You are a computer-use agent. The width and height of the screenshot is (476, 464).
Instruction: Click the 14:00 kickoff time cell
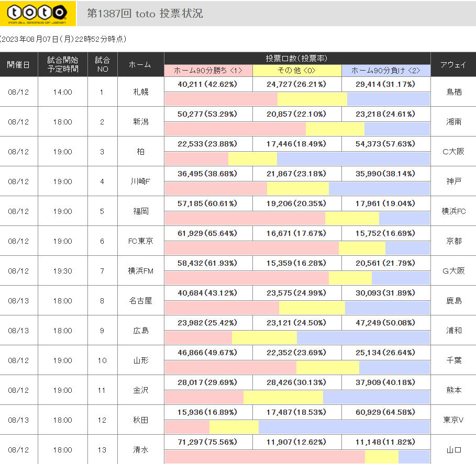pyautogui.click(x=63, y=92)
